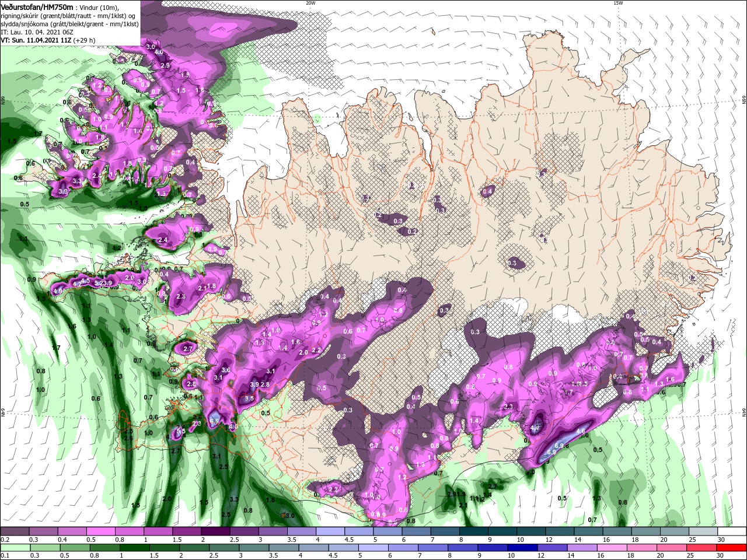Click the 2.4 value on the western peninsula
The height and width of the screenshot is (560, 747).
(x=163, y=240)
